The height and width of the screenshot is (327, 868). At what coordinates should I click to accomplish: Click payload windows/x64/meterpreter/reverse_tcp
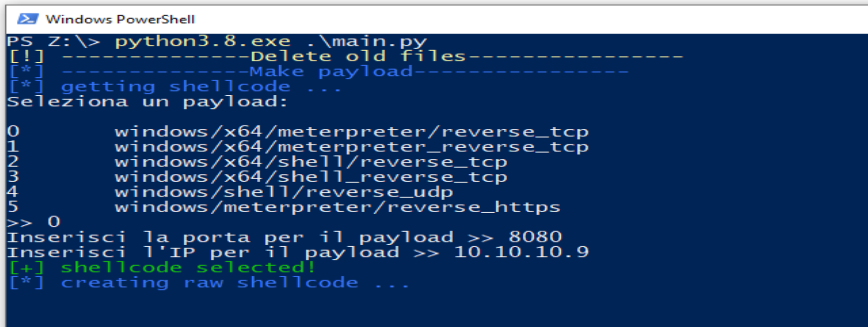click(351, 131)
